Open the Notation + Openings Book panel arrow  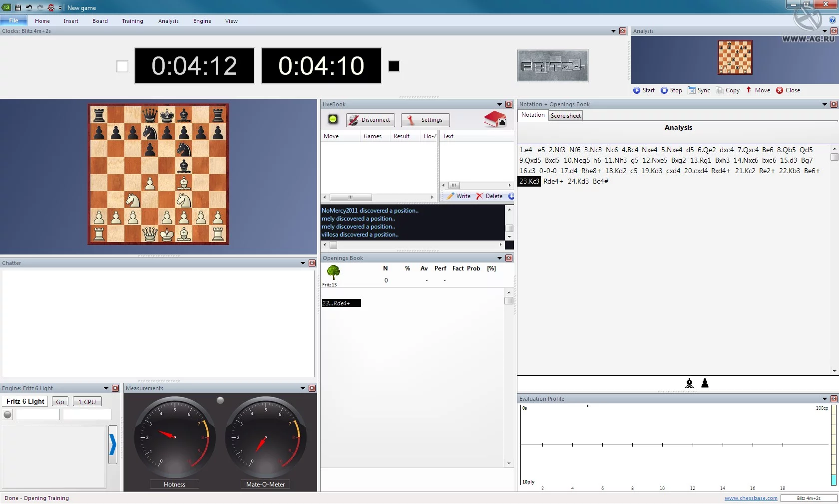(825, 104)
